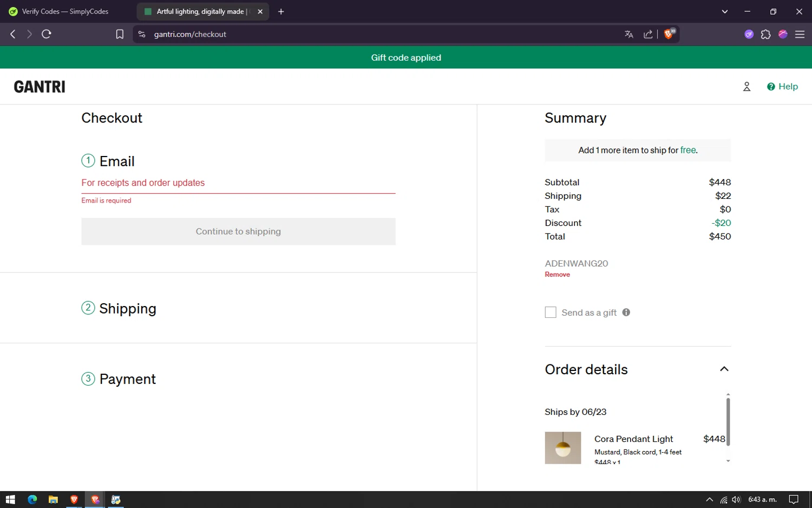The image size is (812, 508).
Task: Open File Explorer from taskbar
Action: [53, 499]
